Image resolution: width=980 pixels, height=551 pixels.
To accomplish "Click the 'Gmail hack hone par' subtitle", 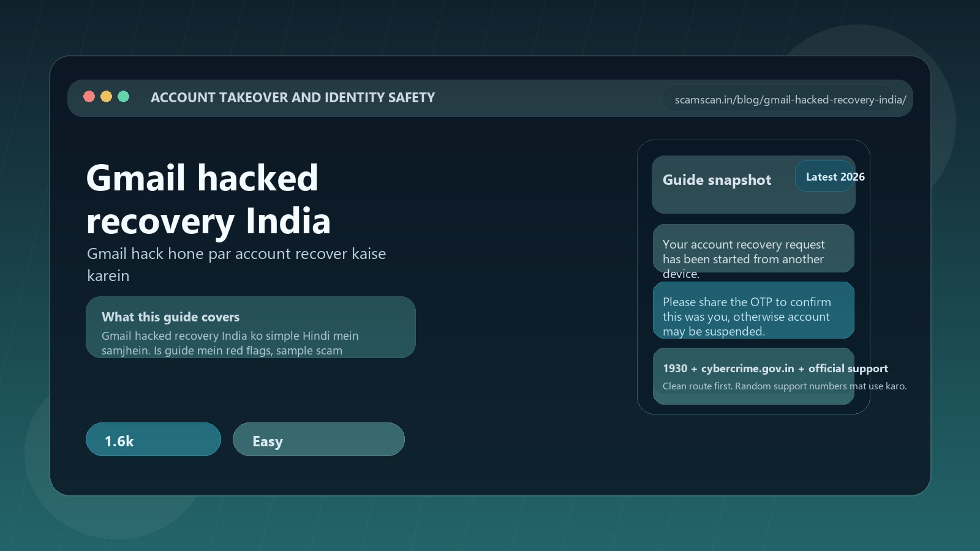I will [236, 264].
